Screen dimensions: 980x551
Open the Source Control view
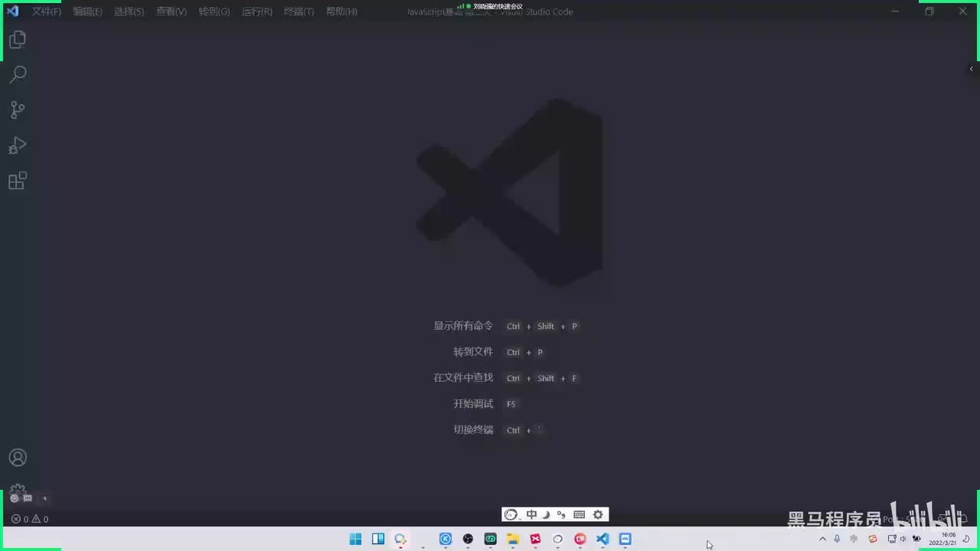tap(18, 110)
